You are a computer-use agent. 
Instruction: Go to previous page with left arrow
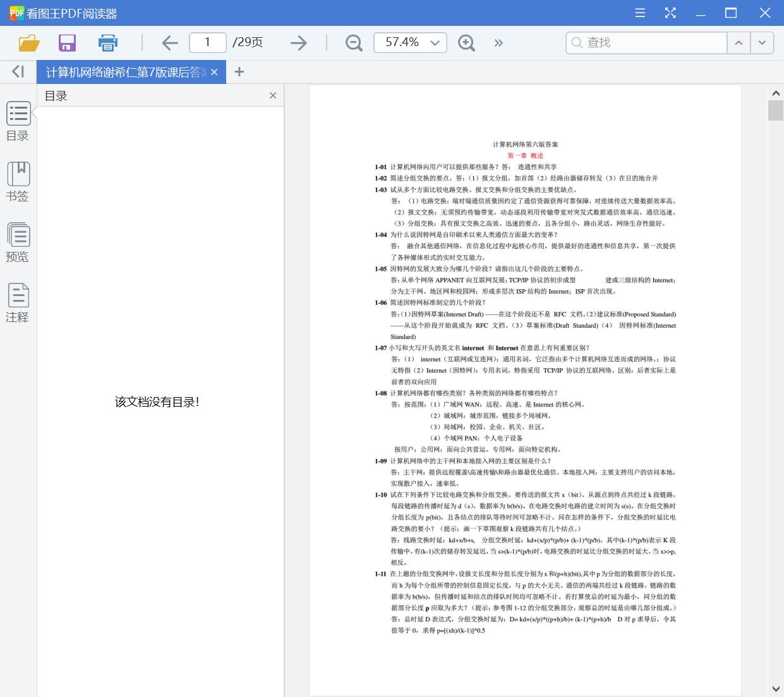coord(169,42)
